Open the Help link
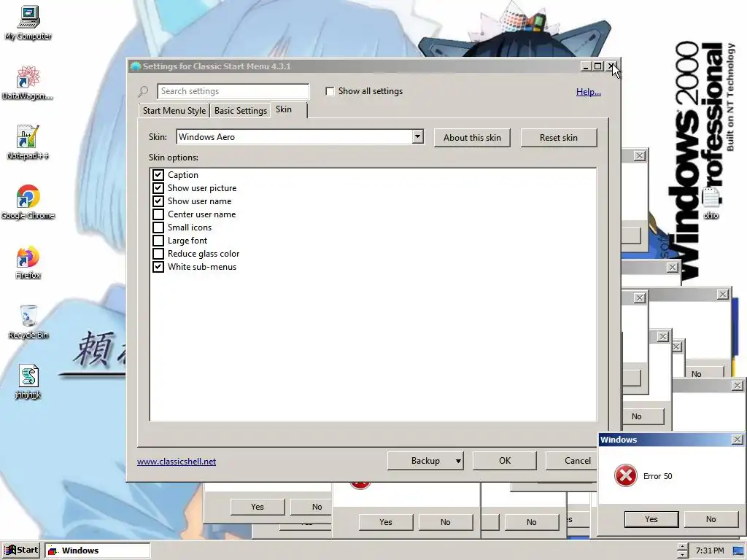The width and height of the screenshot is (747, 560). click(x=589, y=92)
